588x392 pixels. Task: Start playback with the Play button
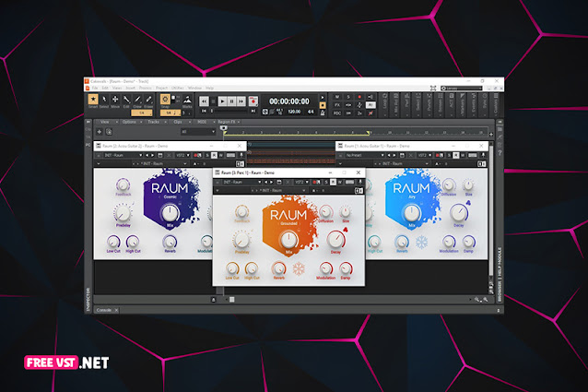(x=222, y=101)
